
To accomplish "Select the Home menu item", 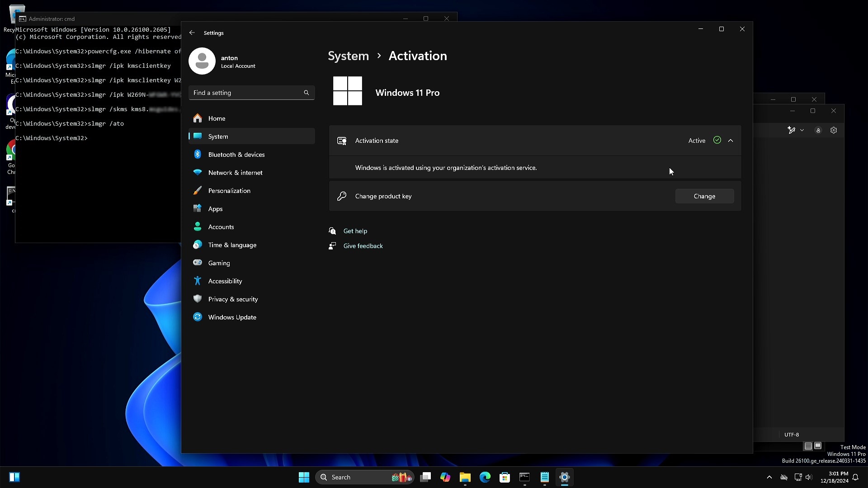I will click(x=217, y=118).
